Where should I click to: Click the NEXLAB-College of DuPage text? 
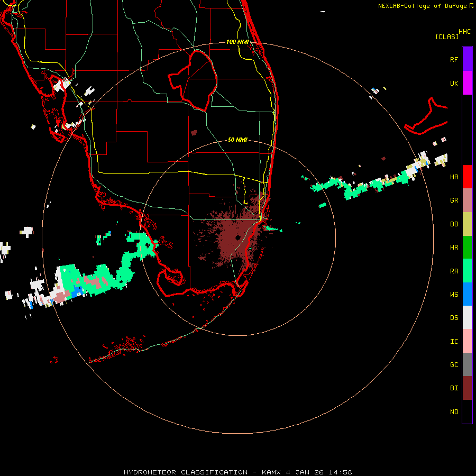tap(422, 6)
